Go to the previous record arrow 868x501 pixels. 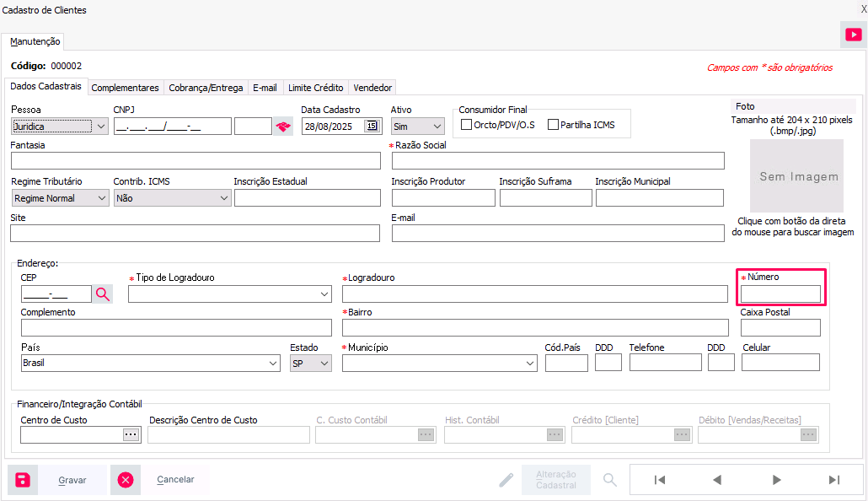[x=717, y=480]
